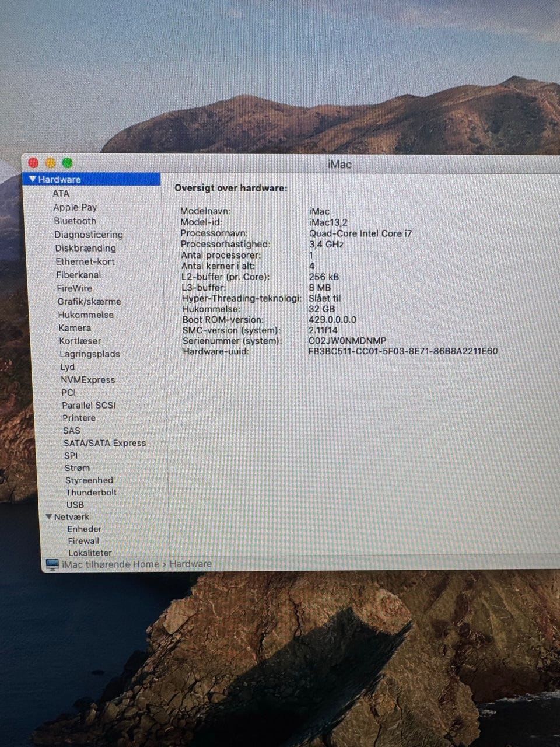The height and width of the screenshot is (747, 560).
Task: Click the 'Slået til' Hyper-Threading value
Action: click(325, 298)
